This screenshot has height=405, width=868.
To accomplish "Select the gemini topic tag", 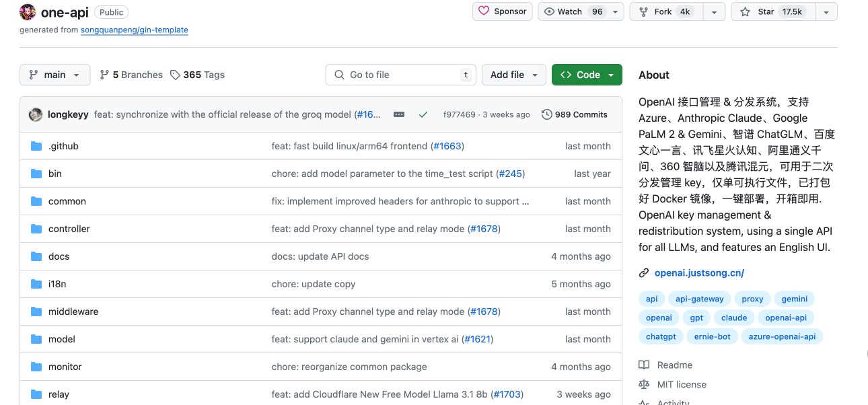I will coord(794,299).
